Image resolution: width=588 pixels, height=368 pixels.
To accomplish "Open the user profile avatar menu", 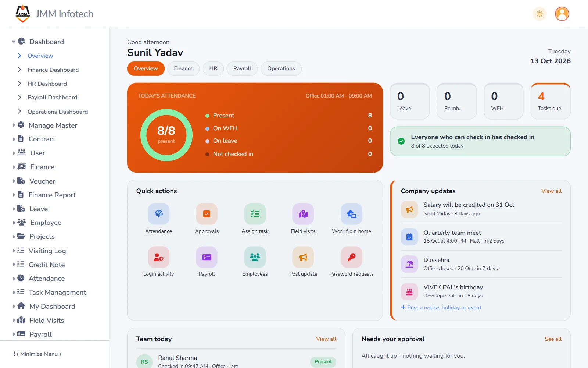I will [562, 14].
